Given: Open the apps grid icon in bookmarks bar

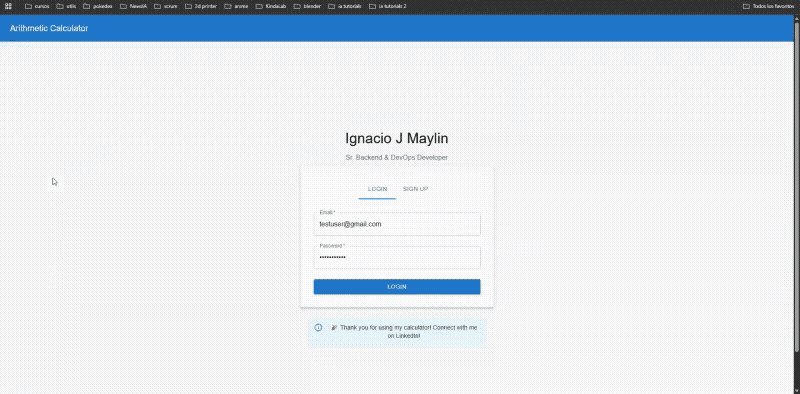Looking at the screenshot, I should [8, 6].
